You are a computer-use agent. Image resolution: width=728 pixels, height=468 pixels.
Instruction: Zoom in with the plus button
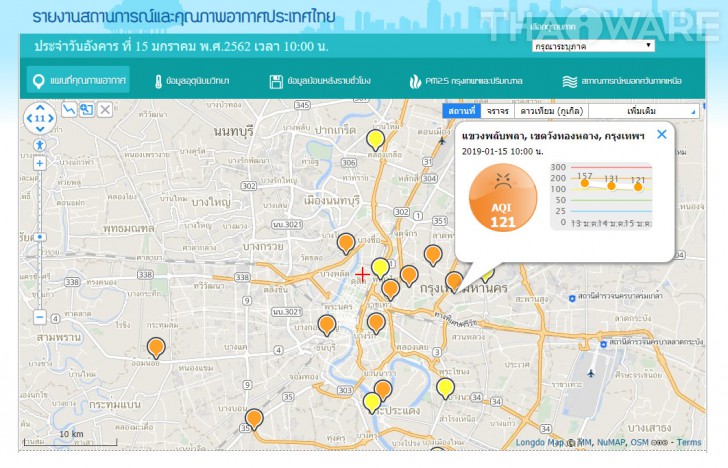pos(40,163)
